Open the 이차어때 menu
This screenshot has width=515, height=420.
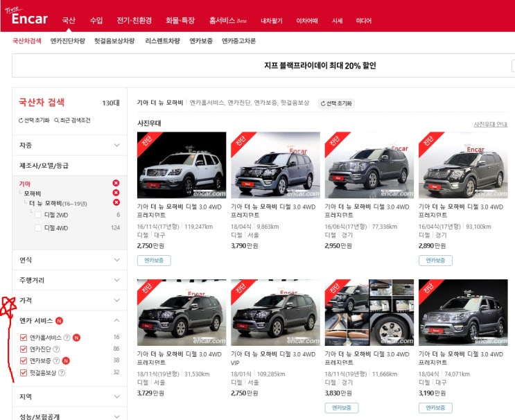pos(307,21)
